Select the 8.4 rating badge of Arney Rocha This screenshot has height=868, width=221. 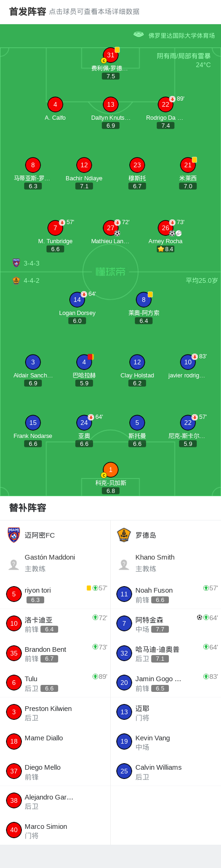[x=166, y=249]
